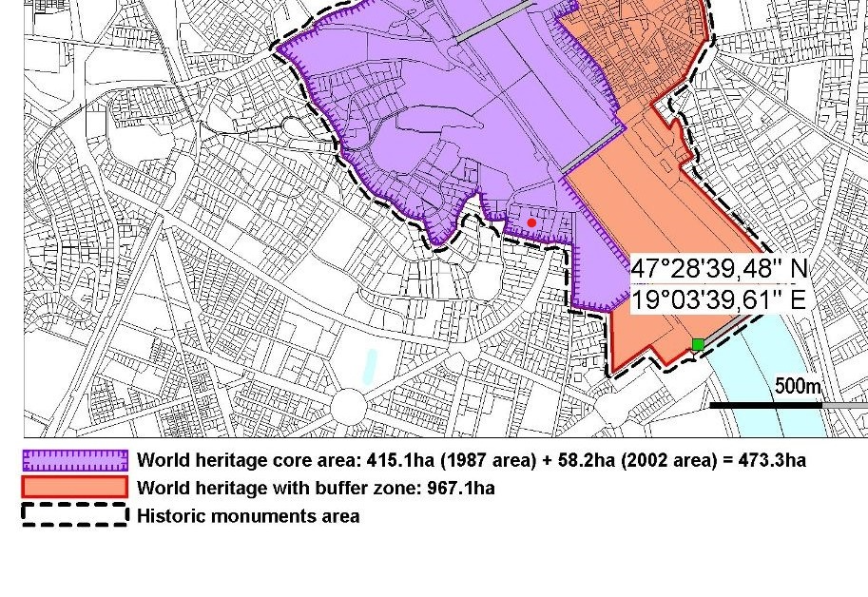Click the orange buffer zone legend swatch
This screenshot has height=597, width=868.
click(x=75, y=488)
